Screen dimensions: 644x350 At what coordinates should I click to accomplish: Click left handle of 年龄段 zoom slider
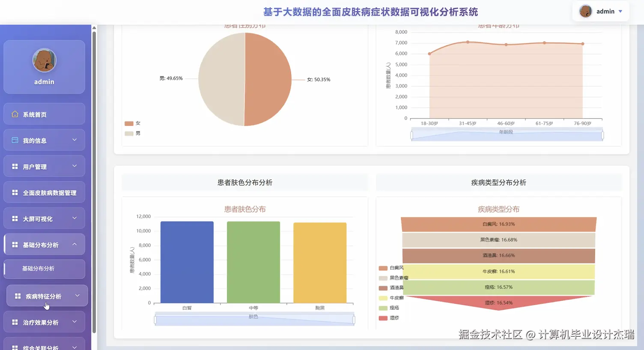411,136
